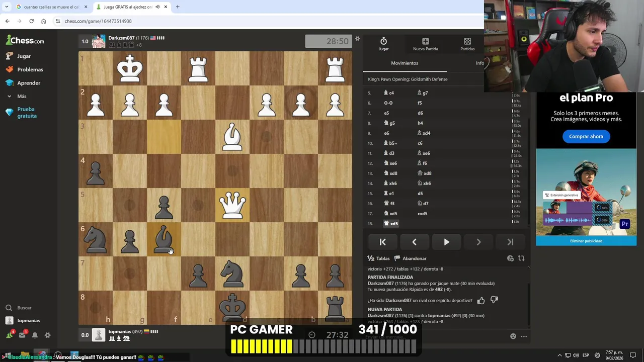644x362 pixels.
Task: Start a Nueva Partida from the panel header
Action: pyautogui.click(x=425, y=44)
